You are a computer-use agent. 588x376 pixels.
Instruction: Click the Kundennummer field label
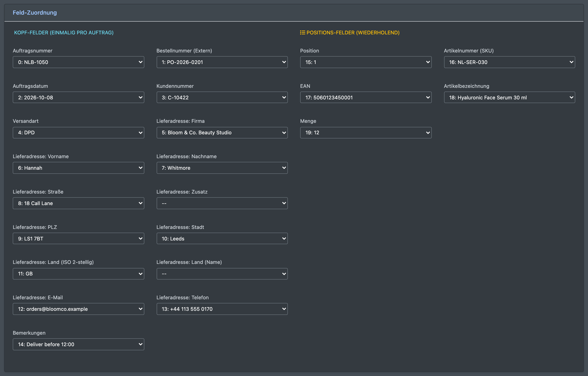(x=175, y=86)
